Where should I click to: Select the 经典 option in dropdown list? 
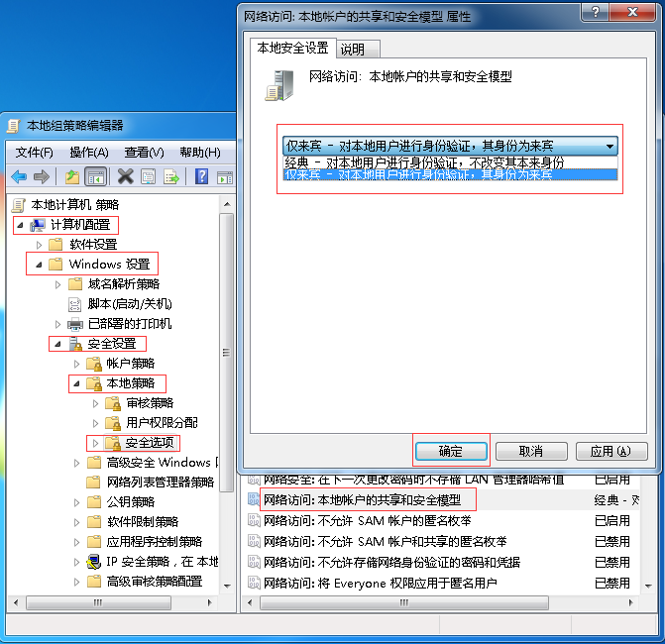pyautogui.click(x=424, y=161)
